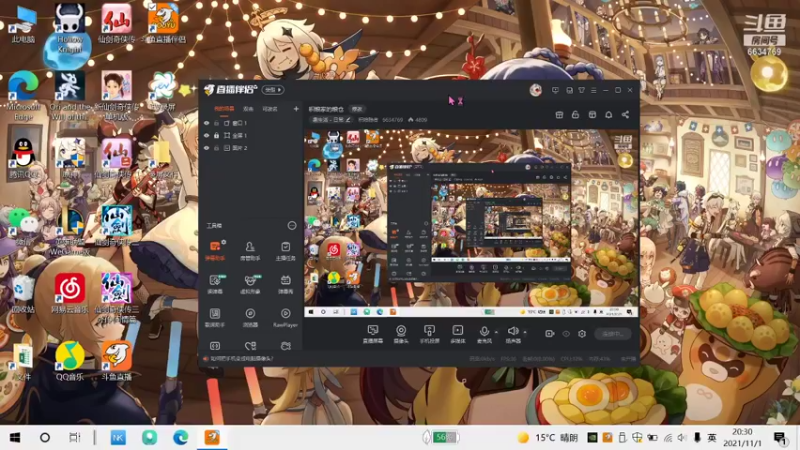
Task: Open the first tool in second toolbox row
Action: pyautogui.click(x=215, y=284)
